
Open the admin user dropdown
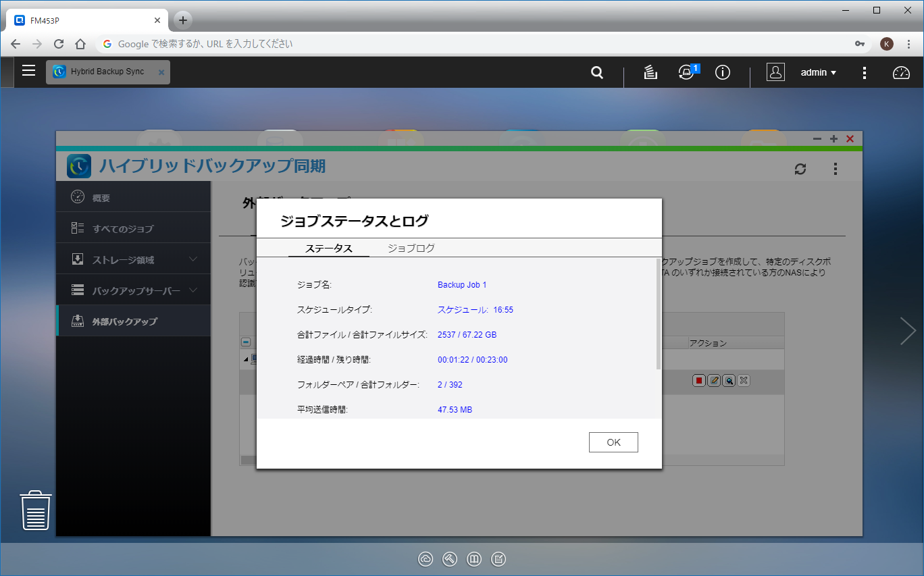(818, 73)
